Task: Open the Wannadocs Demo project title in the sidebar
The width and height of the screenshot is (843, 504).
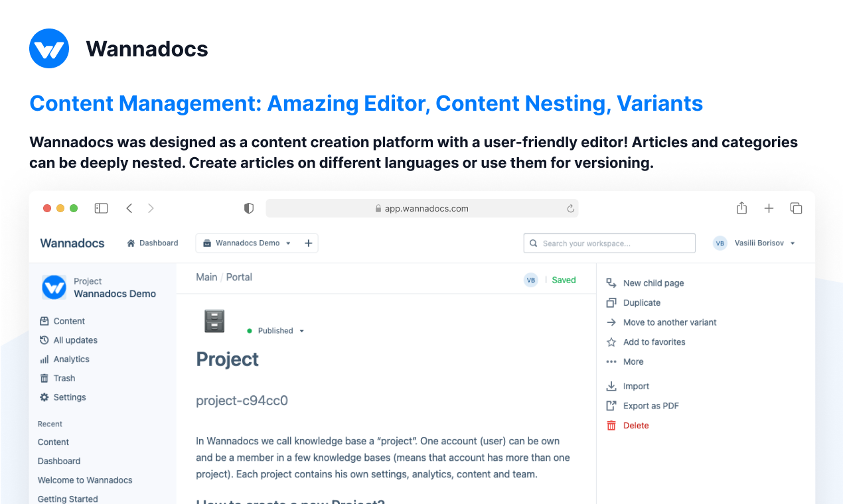Action: 115,294
